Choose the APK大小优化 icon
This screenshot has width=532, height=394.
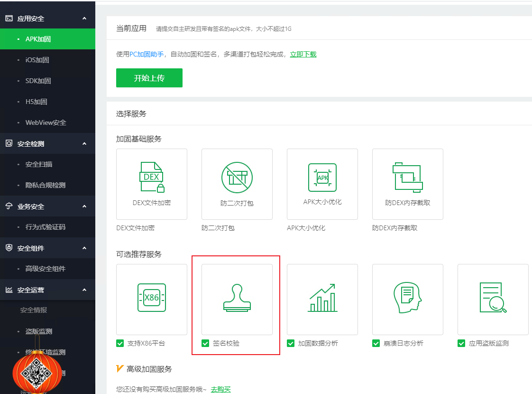322,177
